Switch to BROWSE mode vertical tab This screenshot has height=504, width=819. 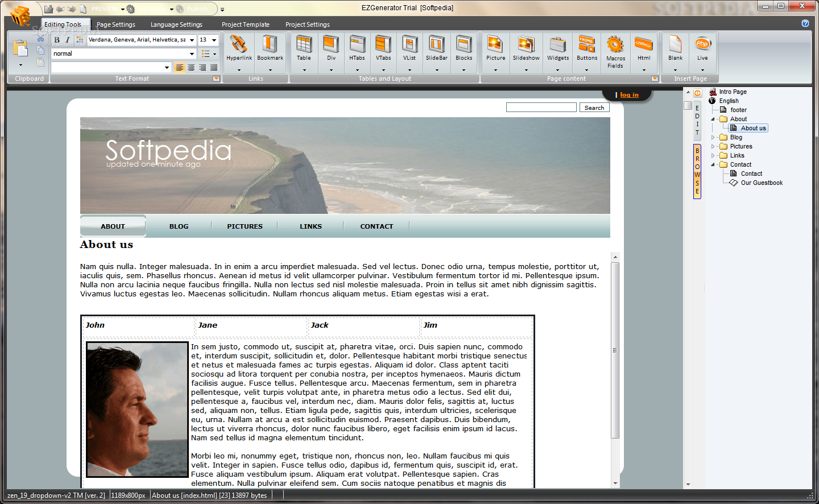click(x=697, y=171)
